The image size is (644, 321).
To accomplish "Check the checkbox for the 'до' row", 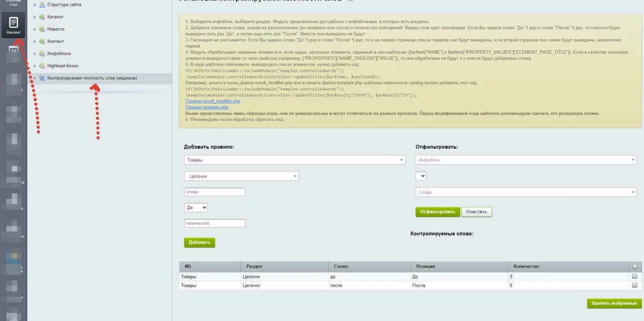I will point(634,276).
